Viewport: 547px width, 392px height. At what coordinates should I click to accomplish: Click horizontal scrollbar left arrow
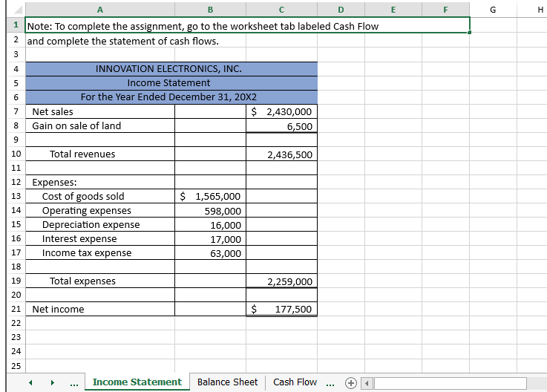point(367,383)
